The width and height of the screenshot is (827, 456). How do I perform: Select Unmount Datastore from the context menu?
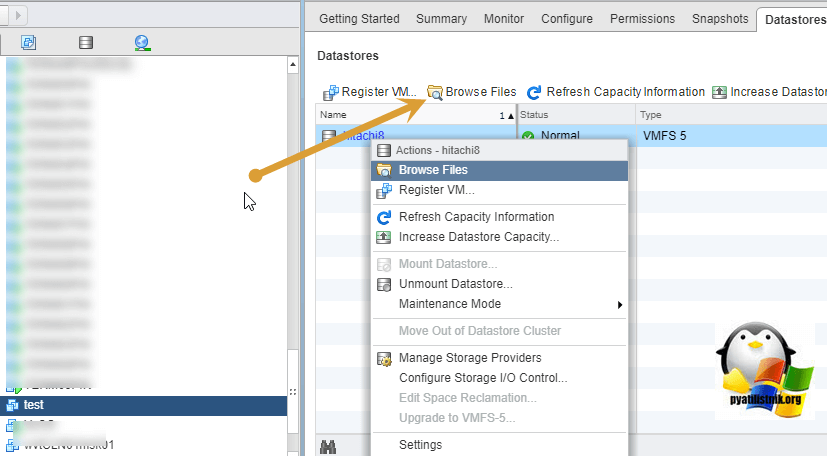click(455, 284)
